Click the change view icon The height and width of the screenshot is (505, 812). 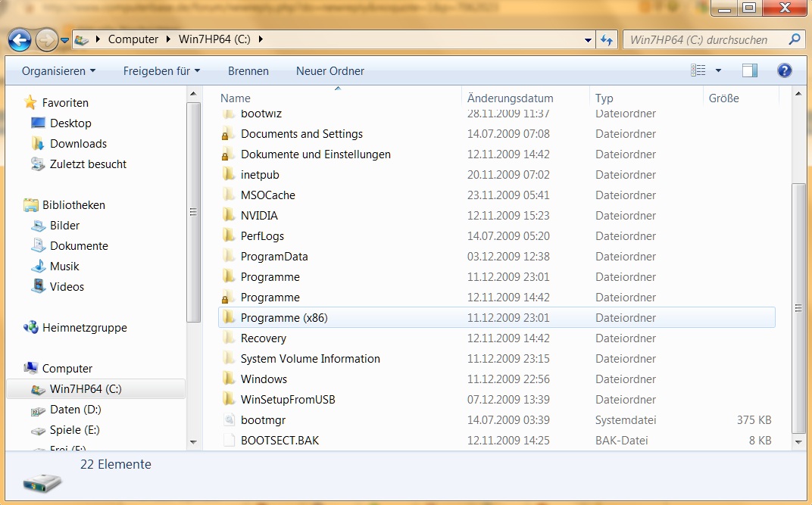pyautogui.click(x=698, y=70)
